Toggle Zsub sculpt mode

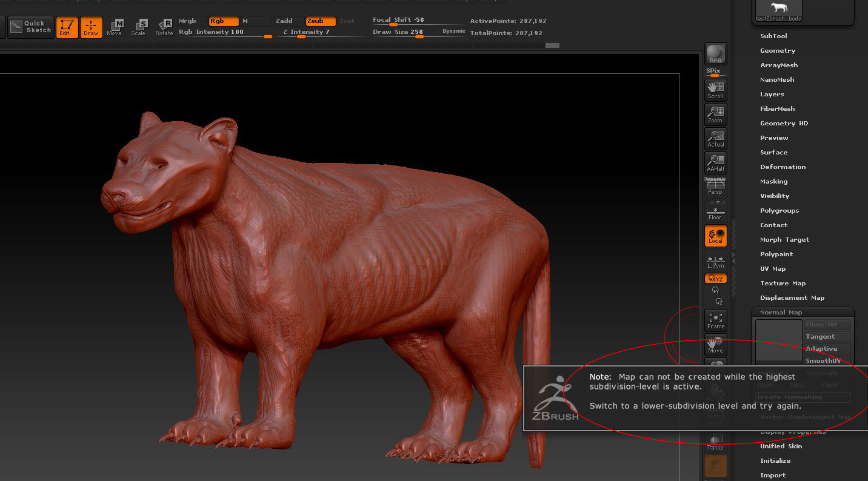pos(321,21)
